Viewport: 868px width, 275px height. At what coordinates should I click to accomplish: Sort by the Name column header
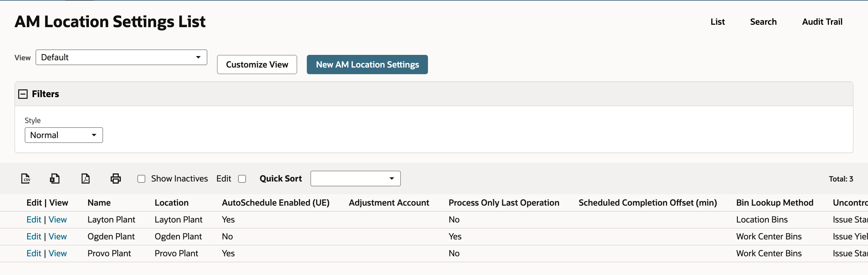point(99,203)
